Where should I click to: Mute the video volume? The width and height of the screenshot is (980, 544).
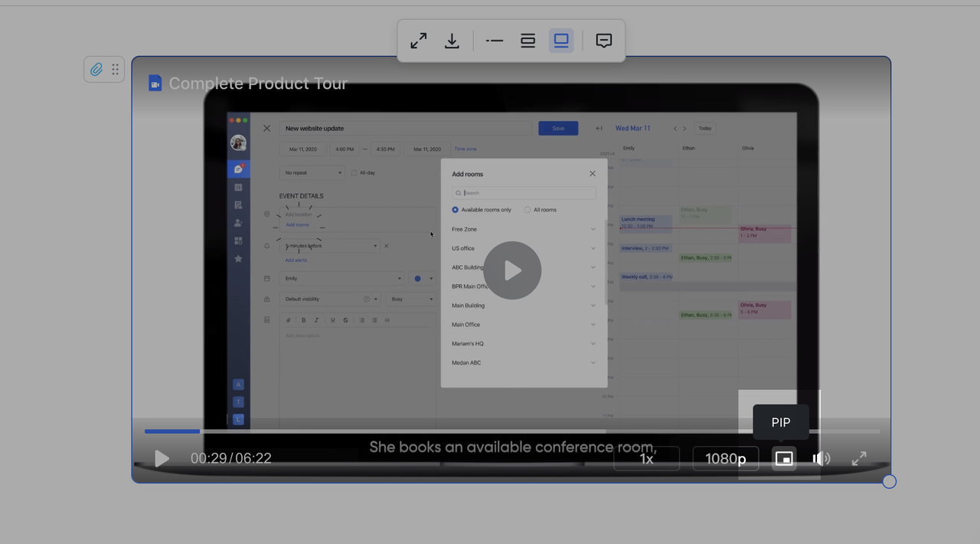[821, 458]
